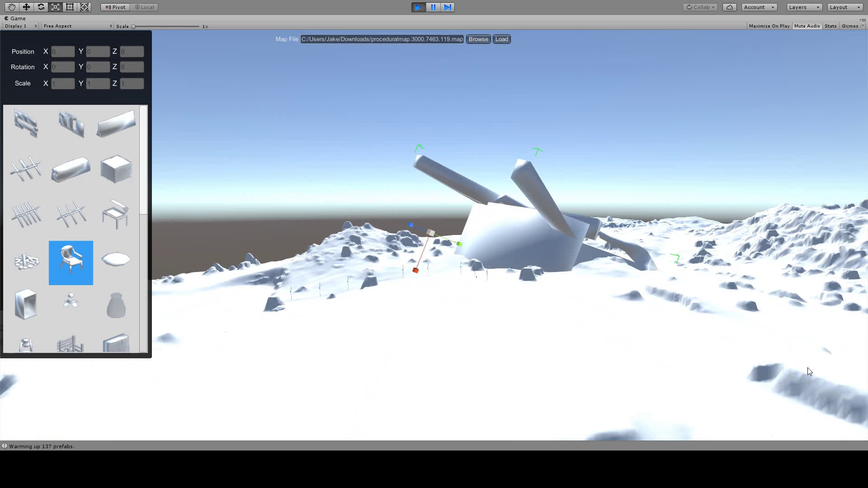Viewport: 868px width, 488px height.
Task: Toggle the Stats overlay
Action: tap(830, 26)
